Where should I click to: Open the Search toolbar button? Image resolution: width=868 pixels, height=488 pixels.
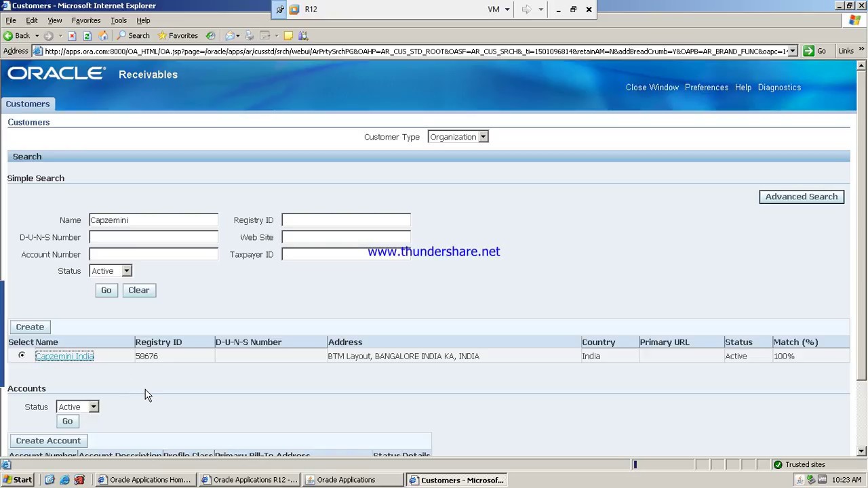click(x=134, y=36)
